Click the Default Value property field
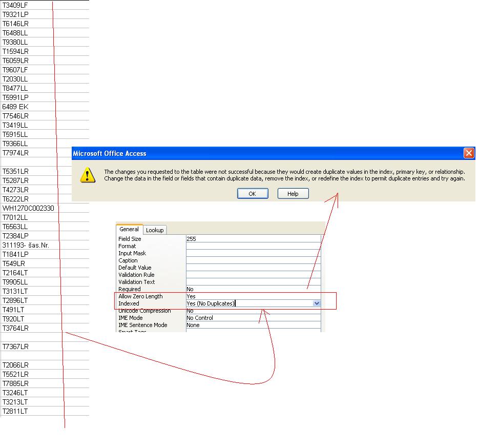This screenshot has width=479, height=448. tap(253, 268)
